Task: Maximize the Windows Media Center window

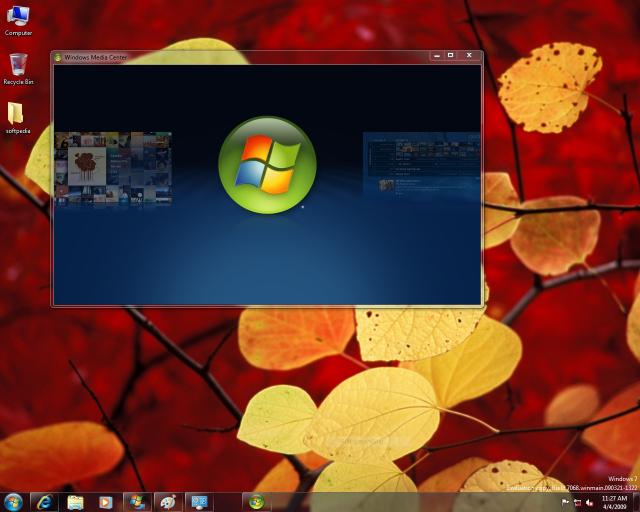Action: tap(451, 55)
